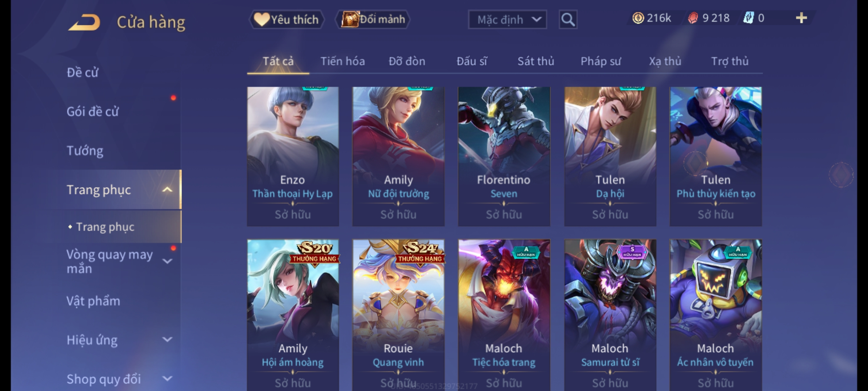Switch to the Pháp sư tab
Screen dimensions: 868x391
[601, 61]
